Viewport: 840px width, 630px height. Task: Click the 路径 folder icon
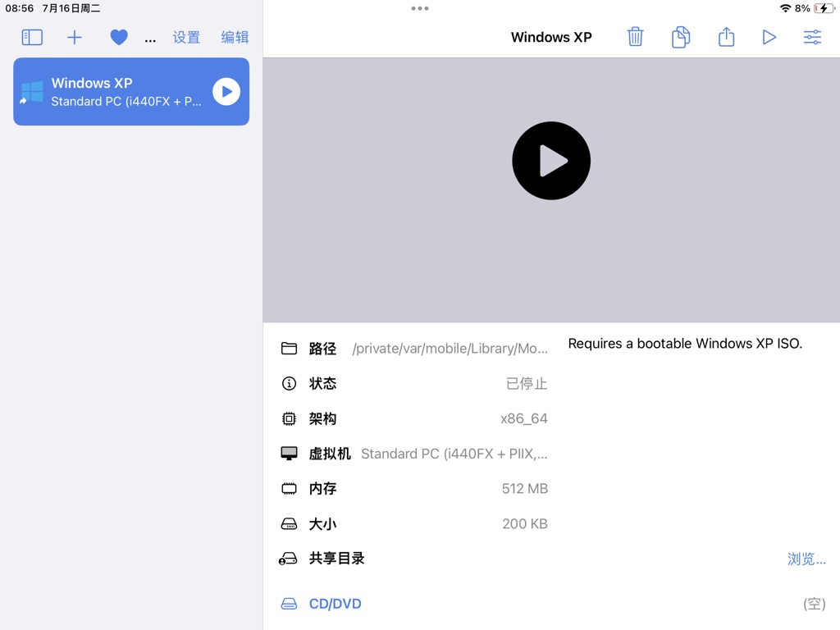click(289, 348)
